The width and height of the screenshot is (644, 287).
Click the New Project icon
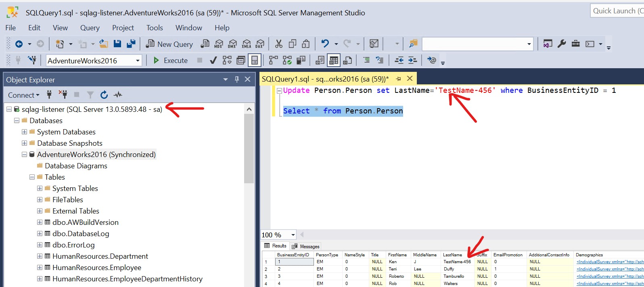coord(60,44)
